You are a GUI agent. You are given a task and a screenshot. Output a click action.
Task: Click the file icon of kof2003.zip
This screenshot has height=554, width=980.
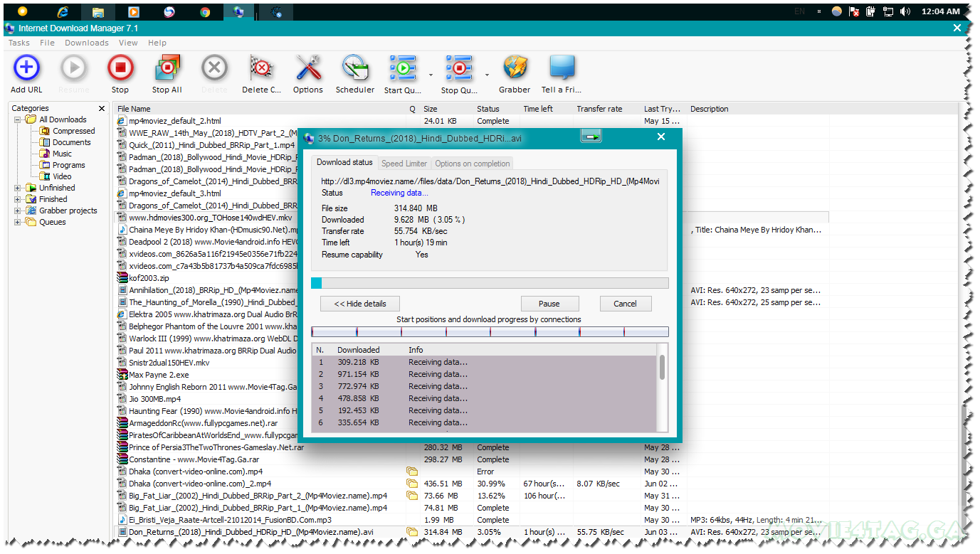122,278
